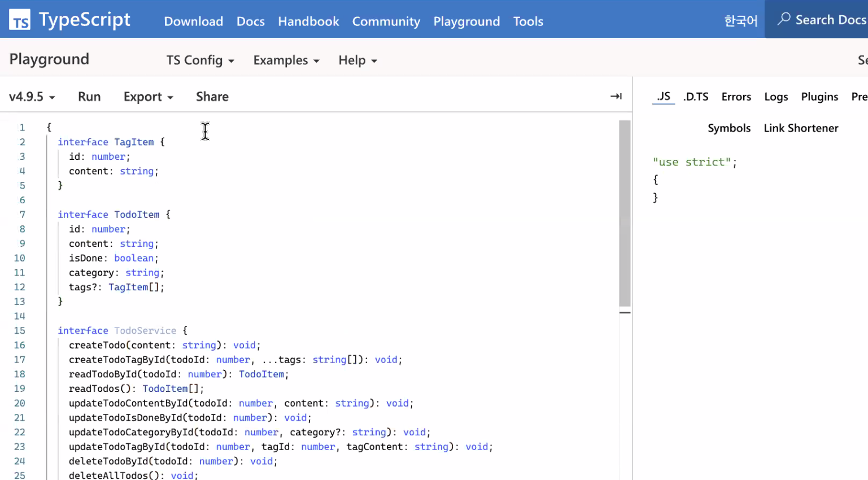Click the 'category: string;' code line

tap(116, 273)
